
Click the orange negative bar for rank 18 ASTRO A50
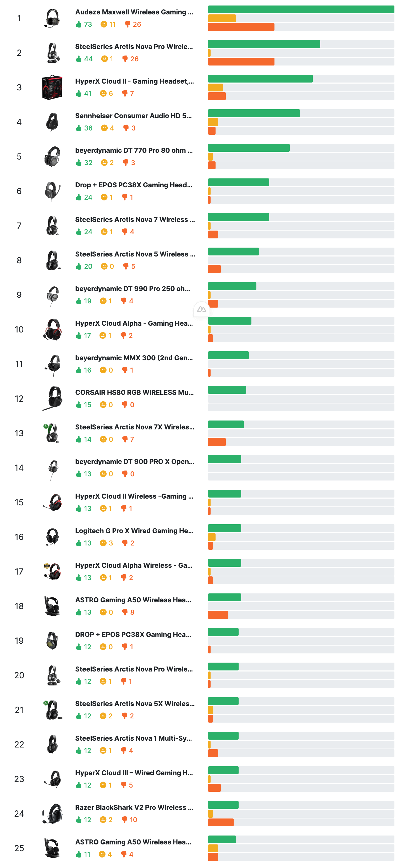[218, 615]
